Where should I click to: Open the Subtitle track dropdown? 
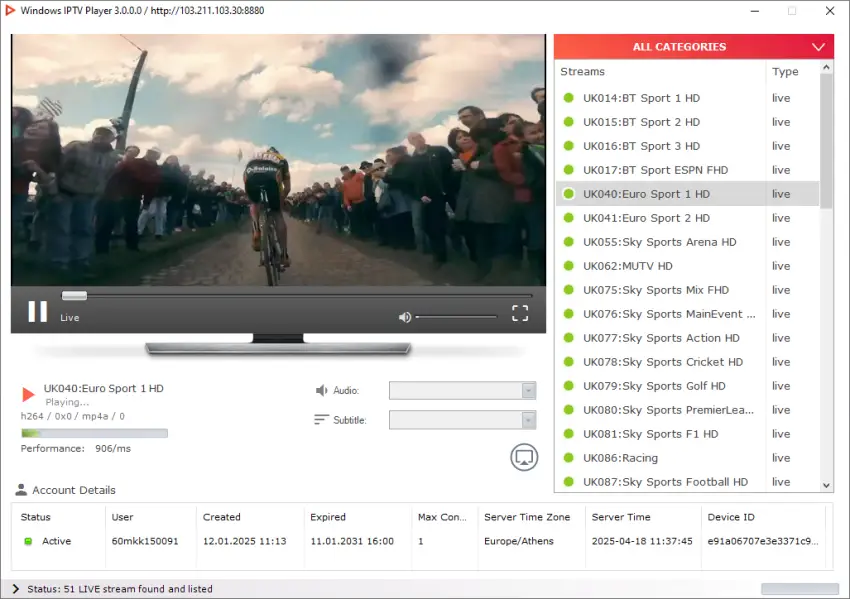pos(462,420)
